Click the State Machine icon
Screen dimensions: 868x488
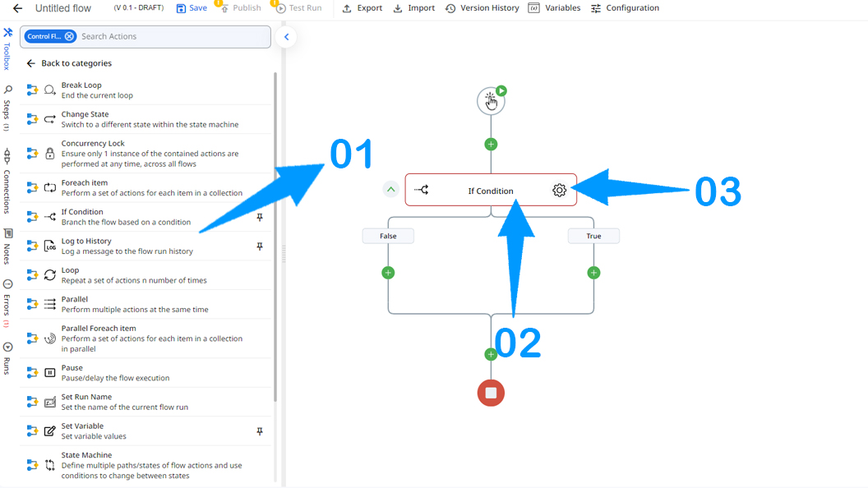50,465
